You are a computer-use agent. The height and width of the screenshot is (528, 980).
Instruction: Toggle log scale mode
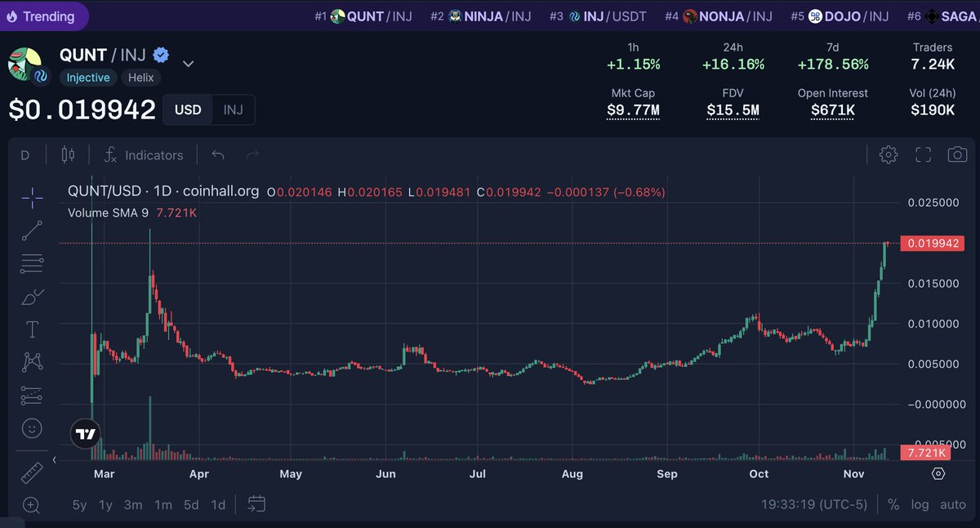[x=920, y=504]
